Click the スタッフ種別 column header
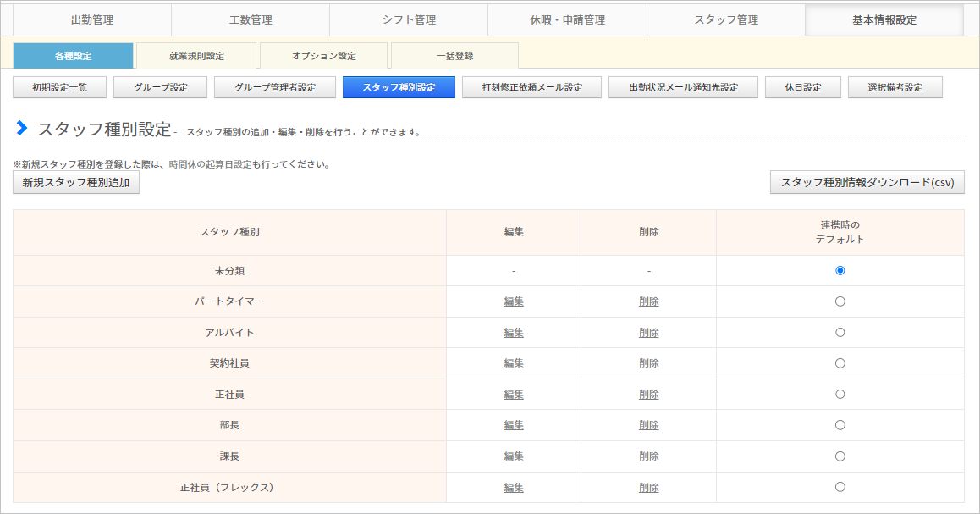The width and height of the screenshot is (980, 514). pyautogui.click(x=229, y=232)
